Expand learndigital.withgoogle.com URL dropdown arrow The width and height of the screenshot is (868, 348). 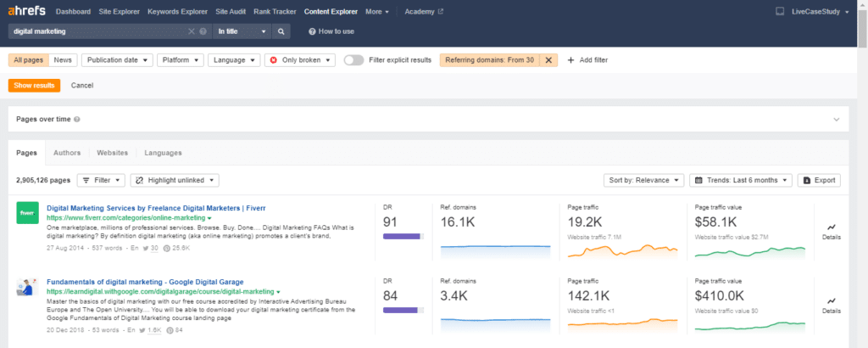click(278, 291)
